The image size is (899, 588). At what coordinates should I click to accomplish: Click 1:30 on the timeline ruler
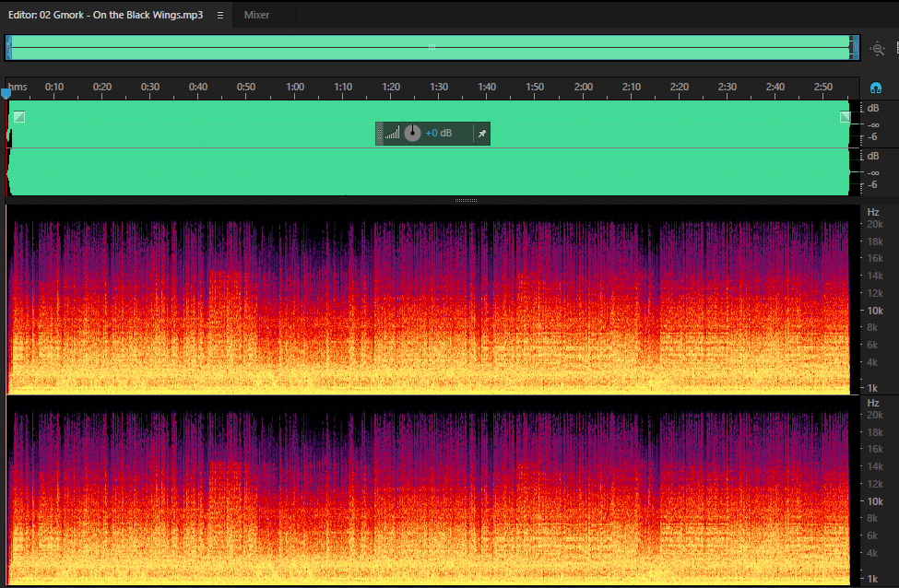[x=439, y=87]
